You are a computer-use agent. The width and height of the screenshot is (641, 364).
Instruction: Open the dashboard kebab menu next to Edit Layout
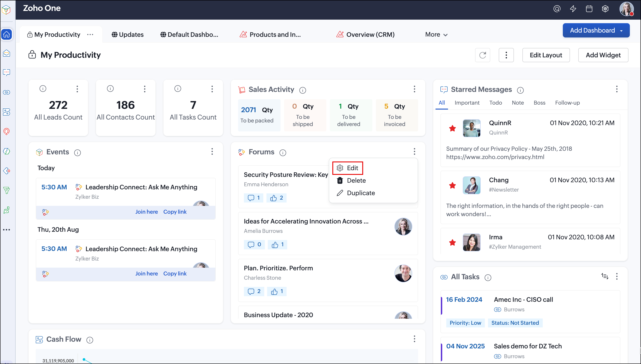coord(506,55)
